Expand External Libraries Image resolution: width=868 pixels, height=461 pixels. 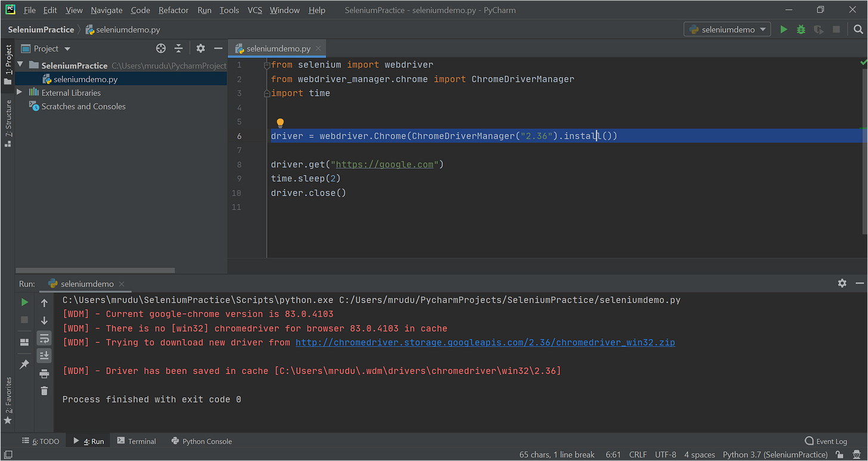[x=18, y=92]
